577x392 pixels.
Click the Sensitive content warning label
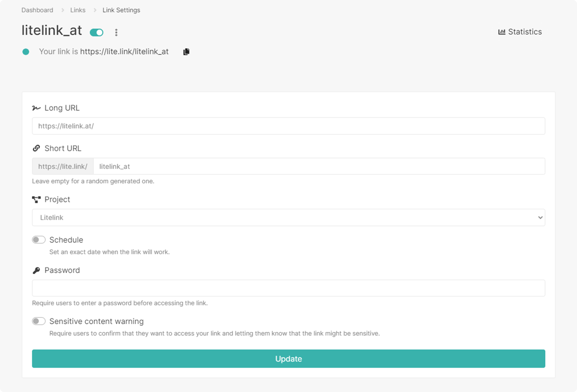96,321
